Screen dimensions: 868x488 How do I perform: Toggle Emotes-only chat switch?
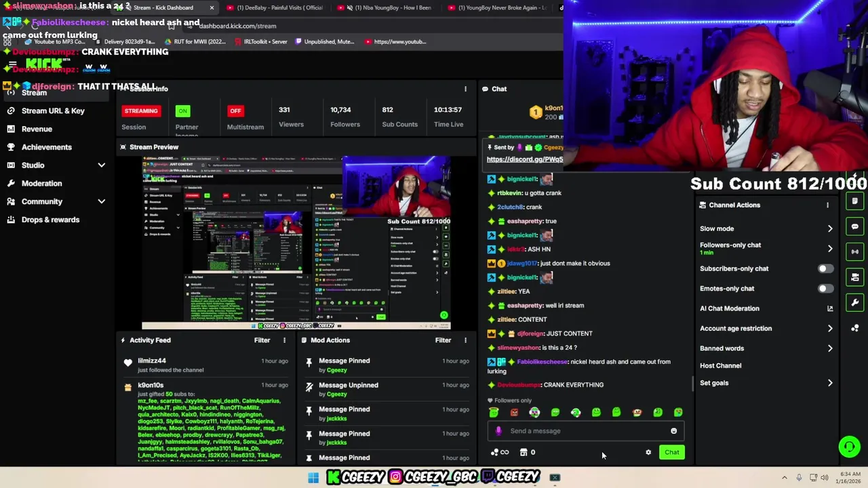point(825,289)
